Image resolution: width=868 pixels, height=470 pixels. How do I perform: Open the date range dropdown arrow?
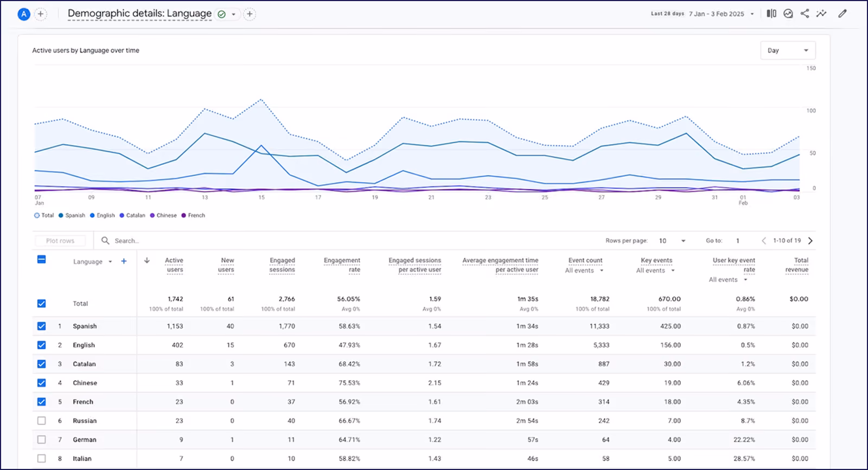pyautogui.click(x=752, y=14)
